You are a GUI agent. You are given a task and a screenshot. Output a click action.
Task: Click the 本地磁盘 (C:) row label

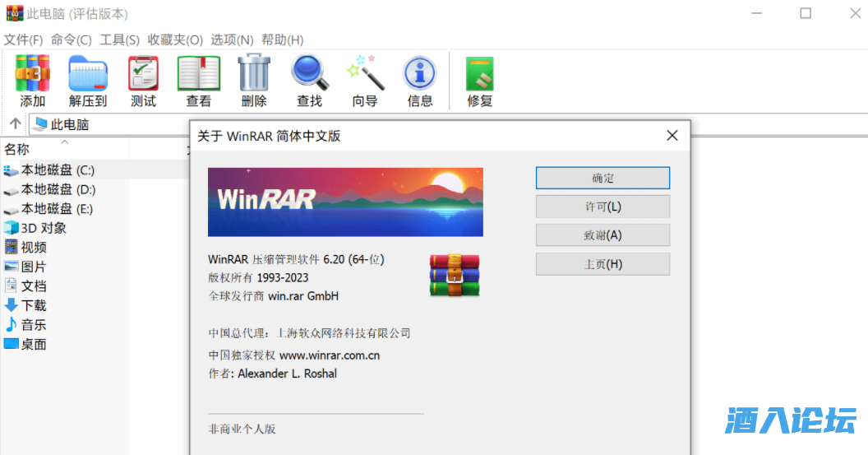[x=58, y=170]
